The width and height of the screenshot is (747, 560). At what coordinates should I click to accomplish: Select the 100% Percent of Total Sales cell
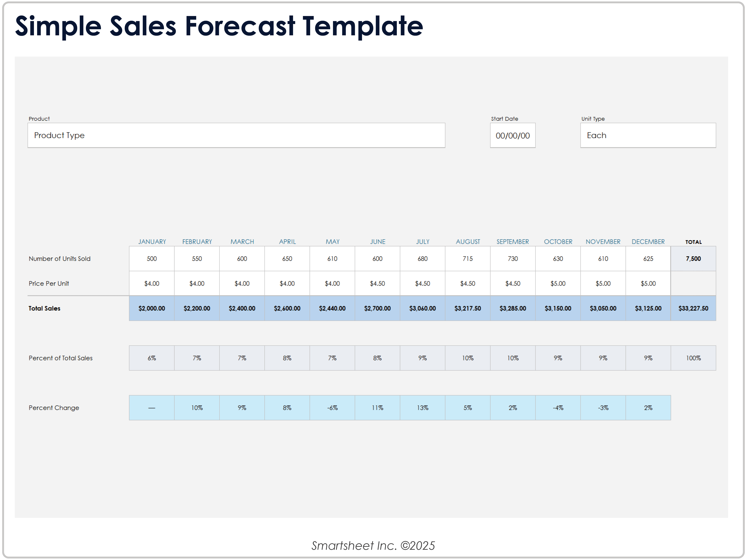pyautogui.click(x=693, y=358)
